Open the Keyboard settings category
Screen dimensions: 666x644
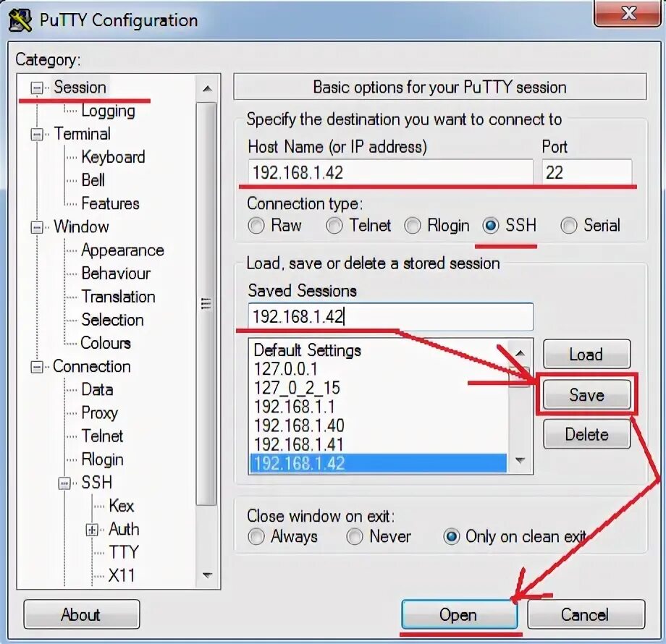click(x=113, y=157)
